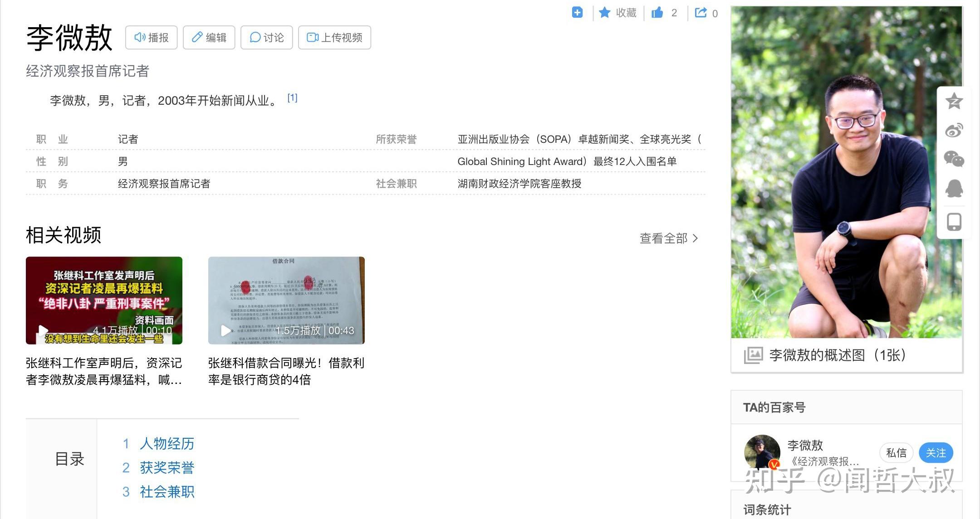Viewport: 980px width, 519px height.
Task: Click the album icon beside 李微敖的概述图
Action: [753, 355]
